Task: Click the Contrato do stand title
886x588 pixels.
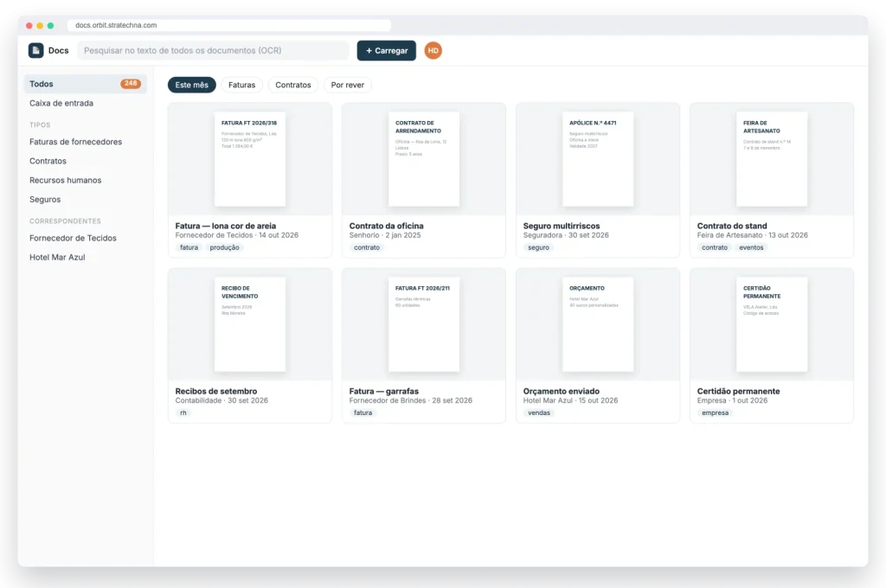Action: point(732,226)
